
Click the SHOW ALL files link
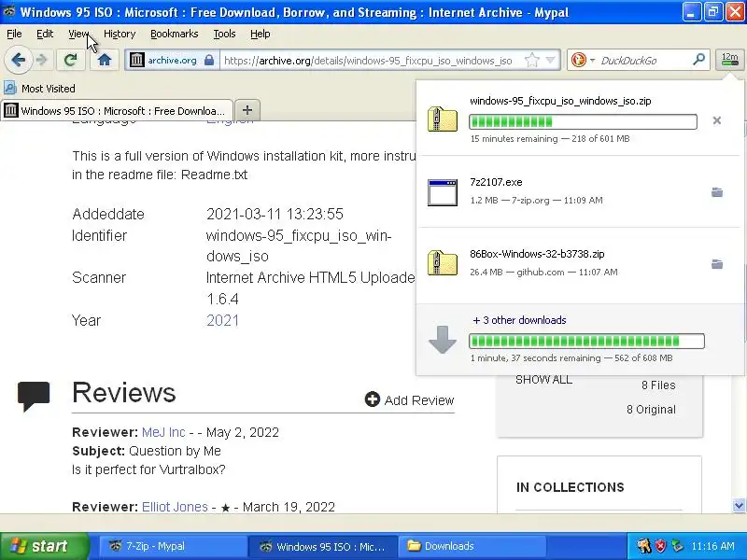543,380
